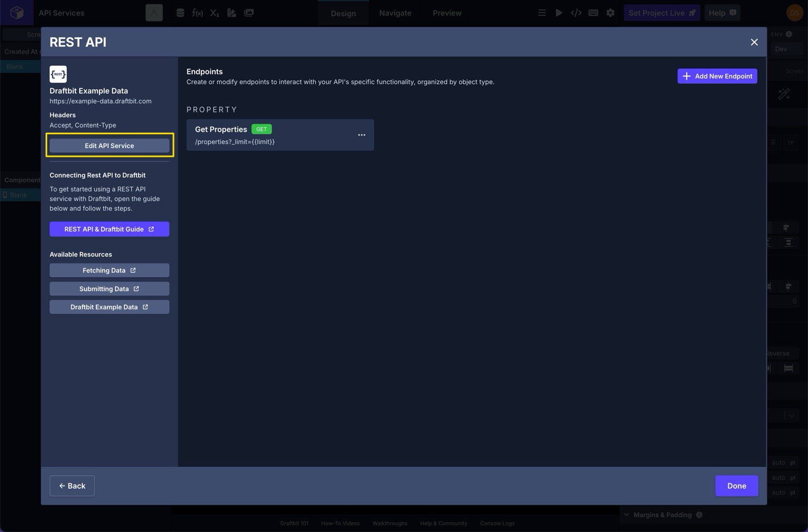Image resolution: width=808 pixels, height=532 pixels.
Task: Switch to the Preview tab
Action: pos(447,13)
